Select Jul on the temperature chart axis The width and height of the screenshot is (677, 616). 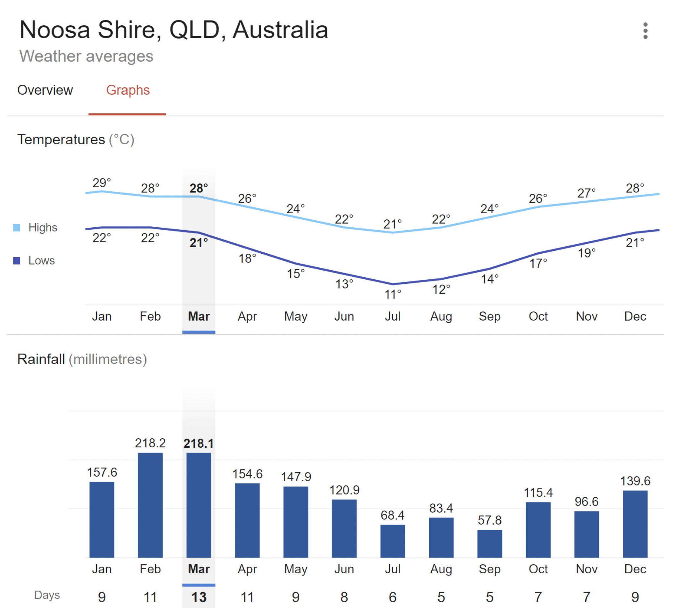click(x=393, y=316)
